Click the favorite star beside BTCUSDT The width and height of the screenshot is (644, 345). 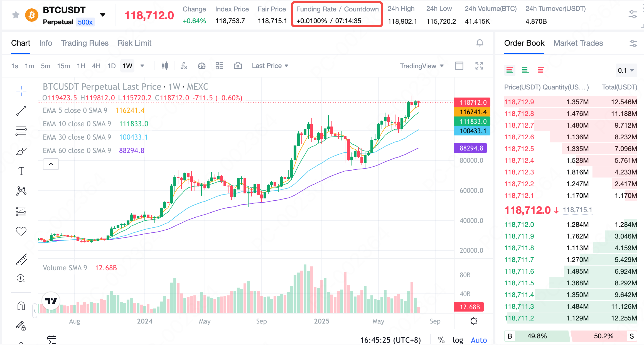16,15
